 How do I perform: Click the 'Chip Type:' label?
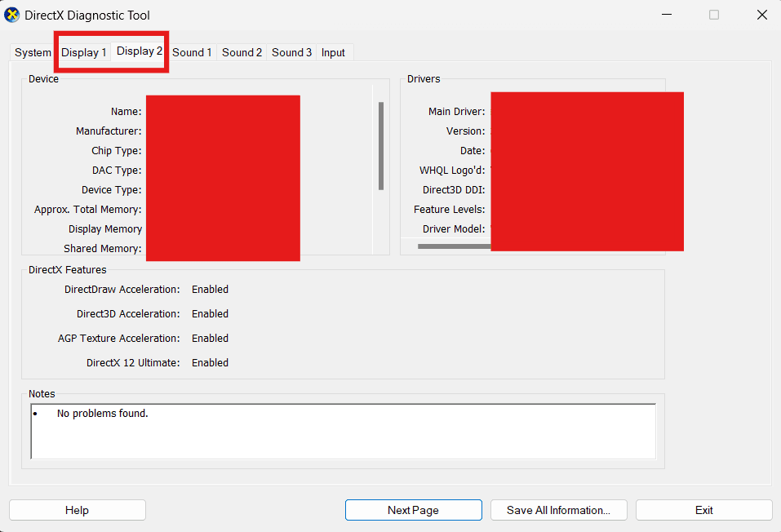click(x=117, y=150)
